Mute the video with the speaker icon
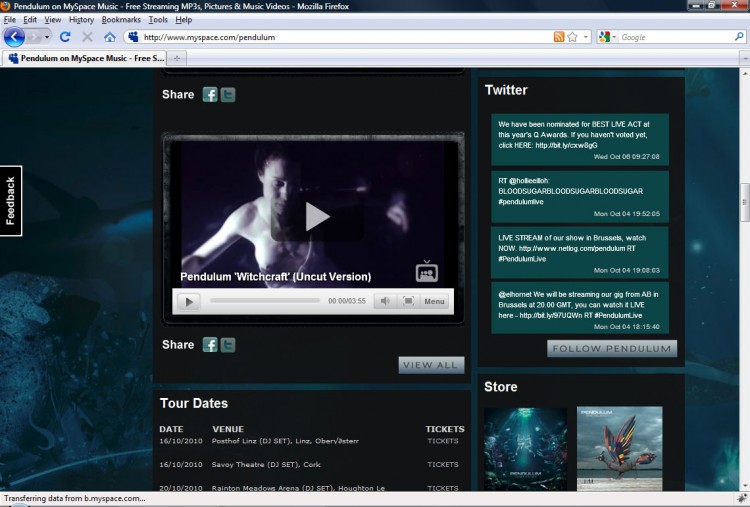This screenshot has height=507, width=750. coord(385,301)
